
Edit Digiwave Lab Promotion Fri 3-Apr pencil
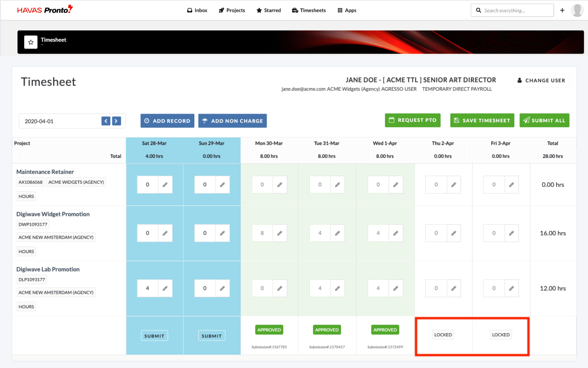coord(511,288)
